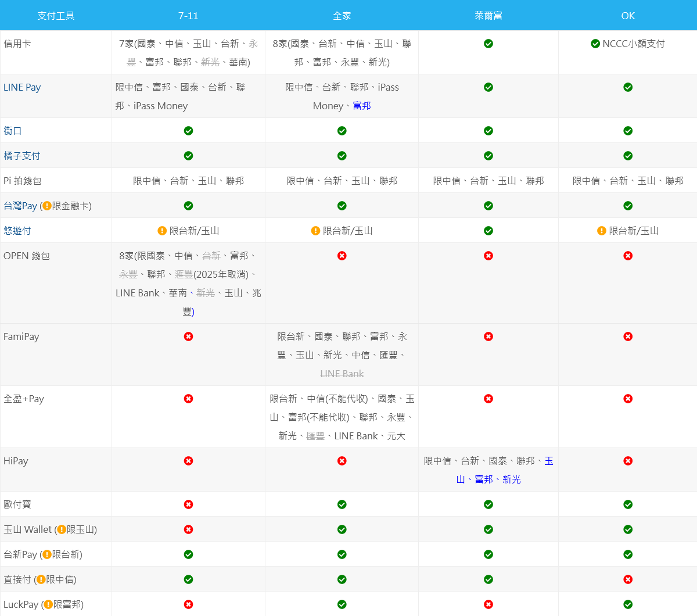Image resolution: width=697 pixels, height=616 pixels.
Task: Click the 7家 credit card bank list under 7-11
Action: point(188,53)
